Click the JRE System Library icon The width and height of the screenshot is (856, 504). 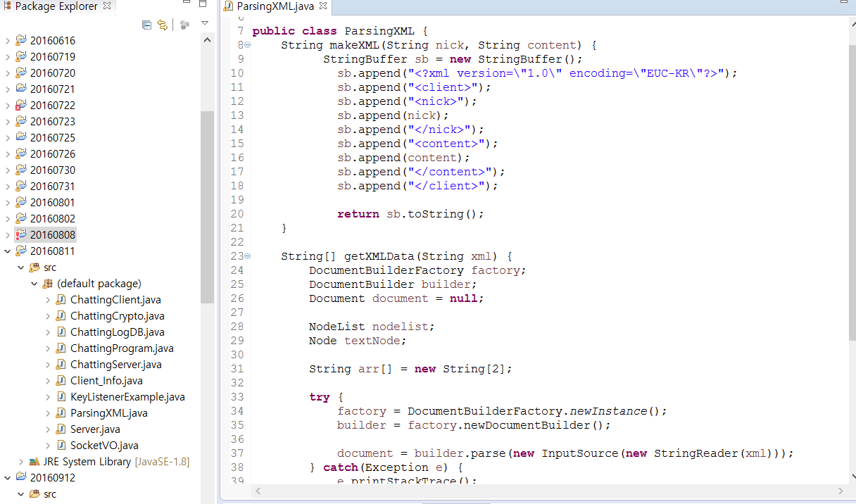click(34, 462)
